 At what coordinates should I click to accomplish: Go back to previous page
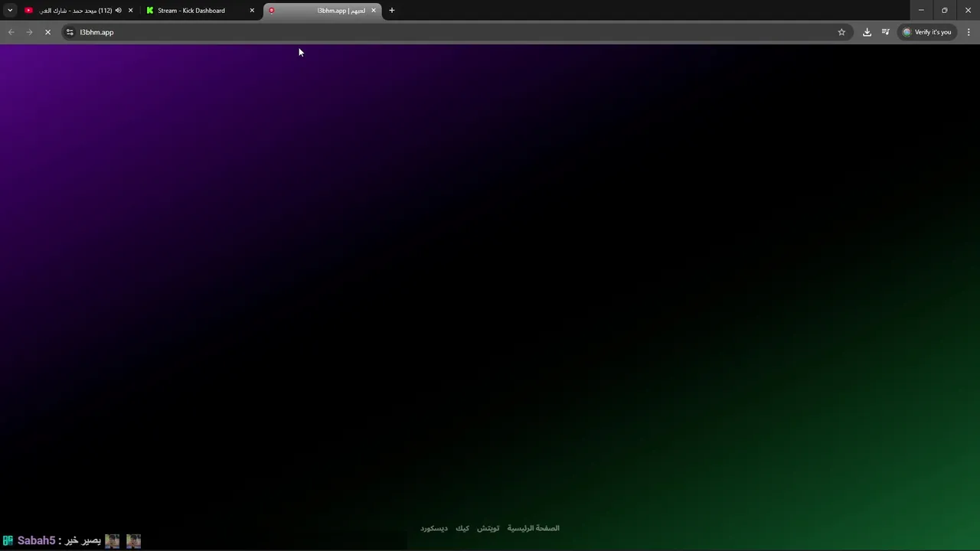point(11,32)
